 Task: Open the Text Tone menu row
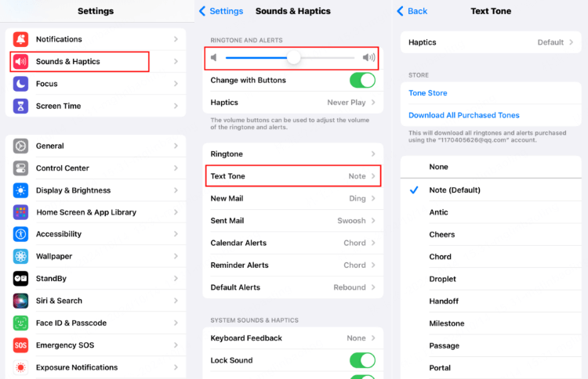click(x=292, y=176)
